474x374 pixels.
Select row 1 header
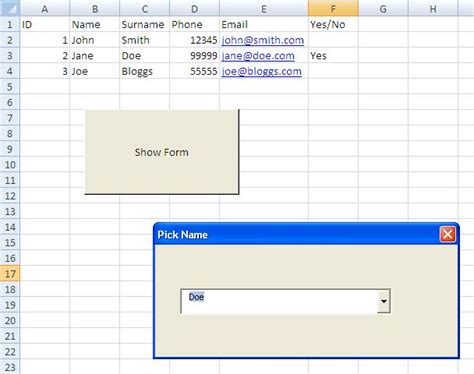point(10,24)
